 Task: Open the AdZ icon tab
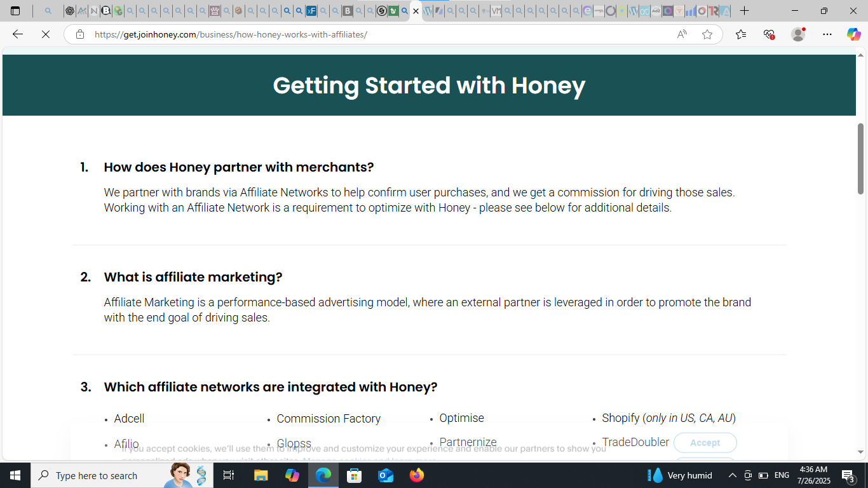pyautogui.click(x=656, y=11)
